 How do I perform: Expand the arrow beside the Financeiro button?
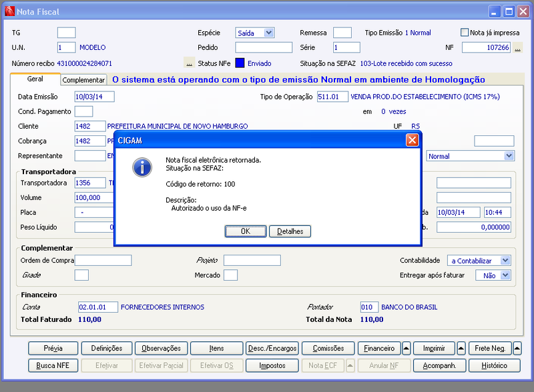pyautogui.click(x=407, y=348)
